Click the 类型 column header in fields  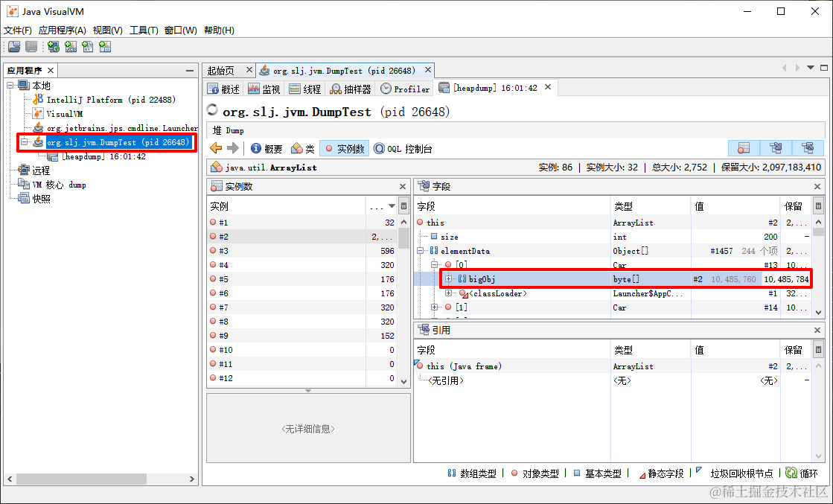651,206
